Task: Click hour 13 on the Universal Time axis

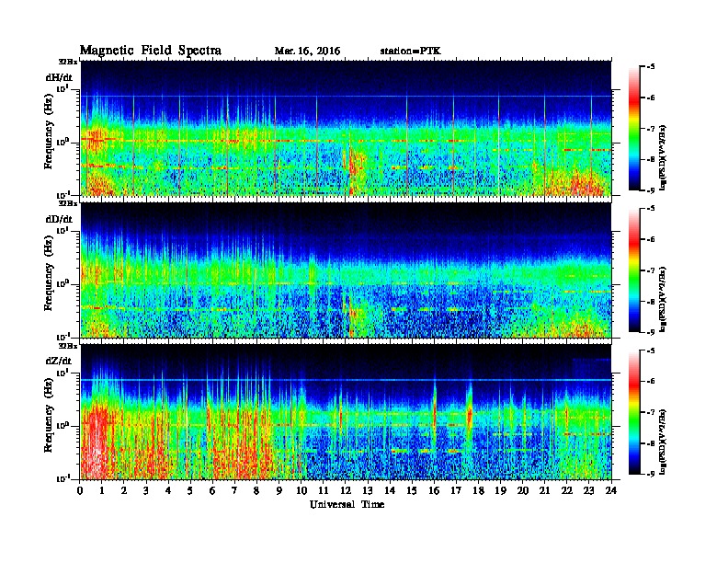Action: tap(368, 491)
